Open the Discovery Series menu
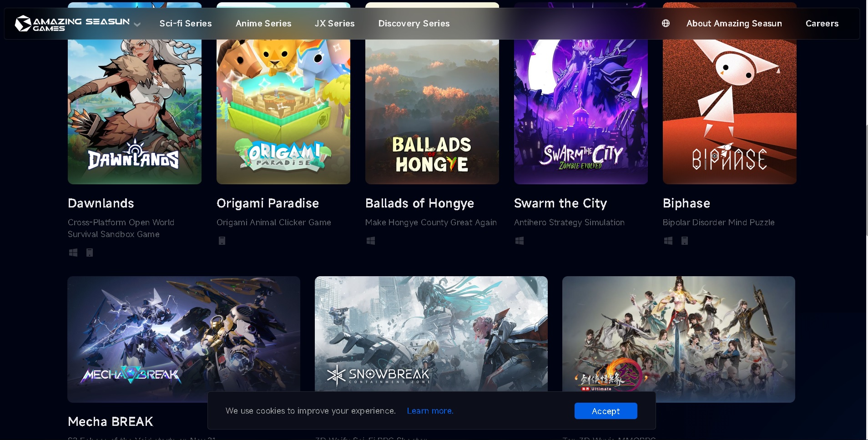 (x=414, y=23)
